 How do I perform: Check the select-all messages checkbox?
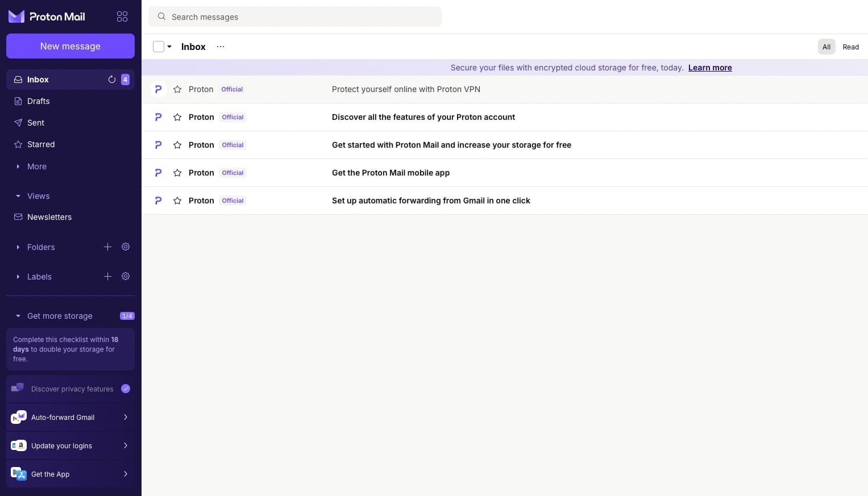[x=159, y=47]
